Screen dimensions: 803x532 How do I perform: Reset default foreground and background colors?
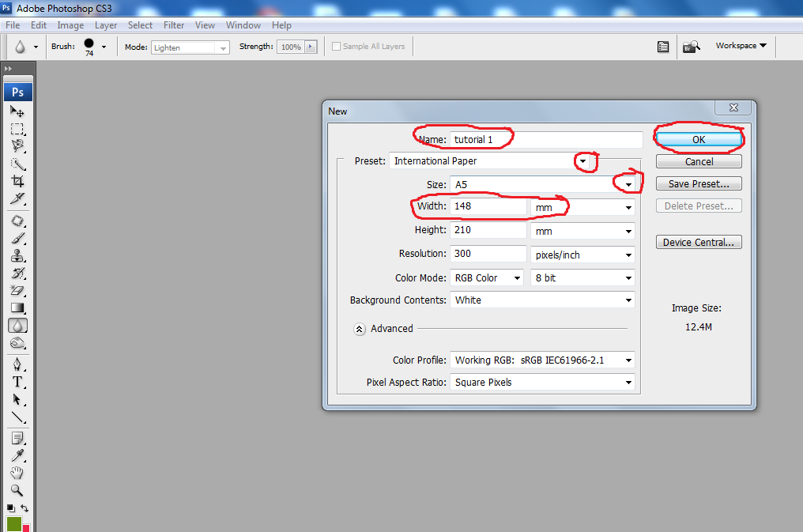[x=11, y=508]
